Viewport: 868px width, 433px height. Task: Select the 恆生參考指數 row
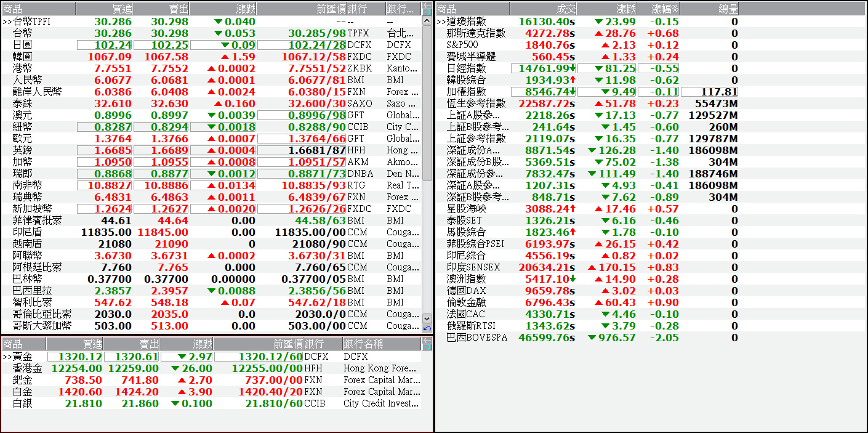[x=587, y=103]
